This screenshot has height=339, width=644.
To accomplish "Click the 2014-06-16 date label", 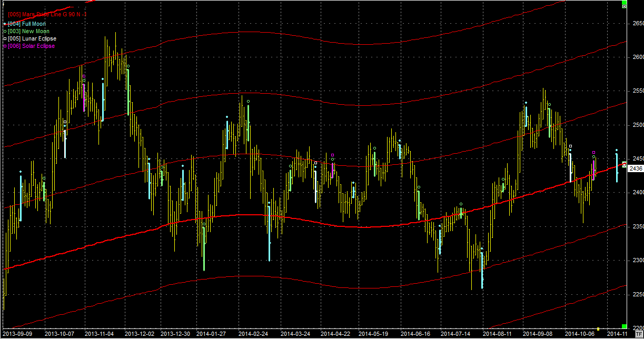I will [415, 334].
